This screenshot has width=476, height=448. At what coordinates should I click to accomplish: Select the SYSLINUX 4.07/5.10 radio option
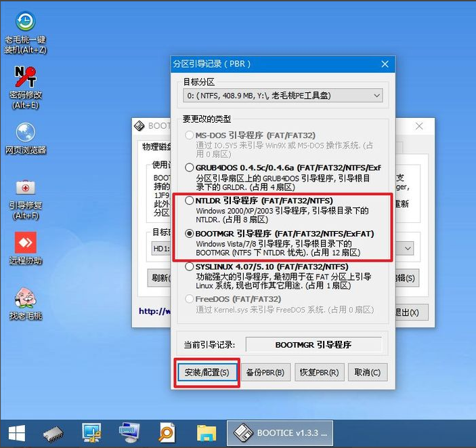[x=190, y=267]
